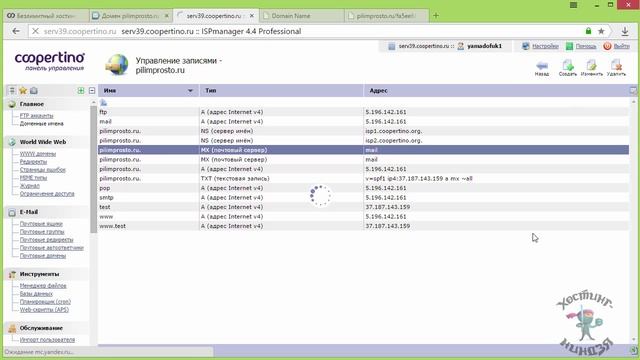The image size is (640, 360).
Task: Click the yellow star favorites icon in sidebar
Action: tap(23, 91)
